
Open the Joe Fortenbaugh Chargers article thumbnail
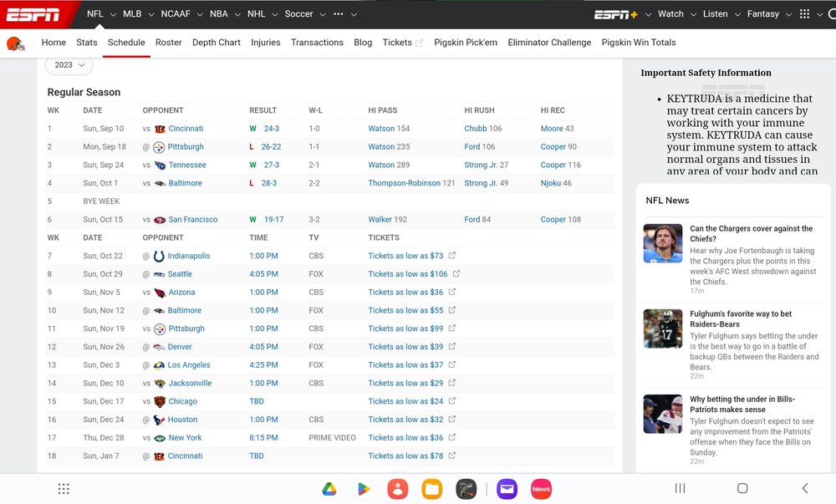(663, 243)
